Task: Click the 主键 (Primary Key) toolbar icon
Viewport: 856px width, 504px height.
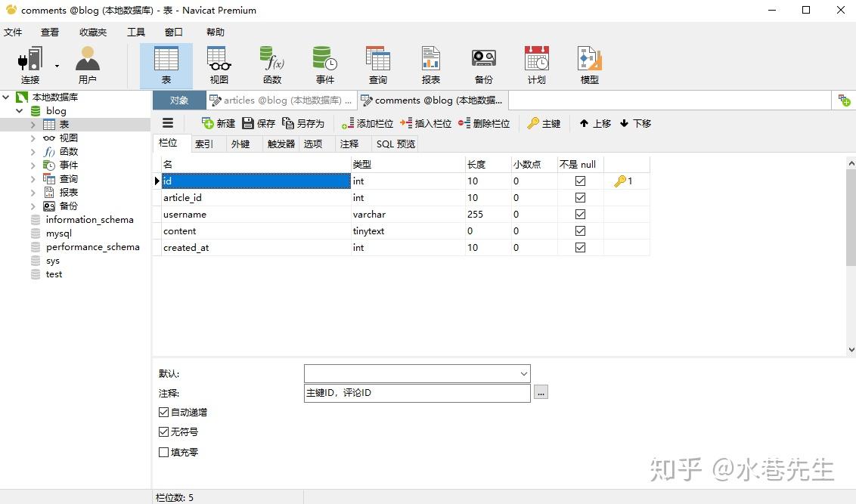Action: 544,123
